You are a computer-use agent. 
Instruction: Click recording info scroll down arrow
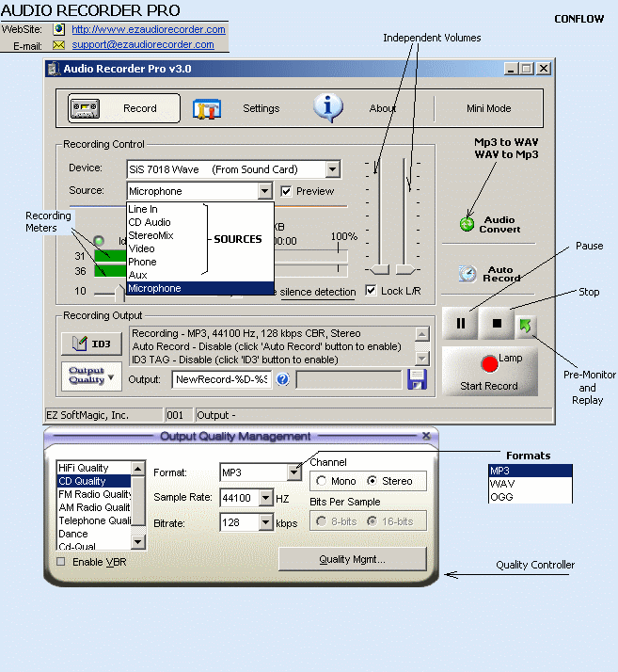tap(421, 359)
